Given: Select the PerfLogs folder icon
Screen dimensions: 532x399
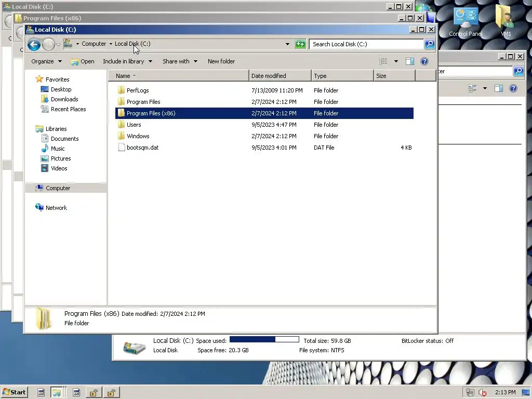Looking at the screenshot, I should tap(121, 90).
